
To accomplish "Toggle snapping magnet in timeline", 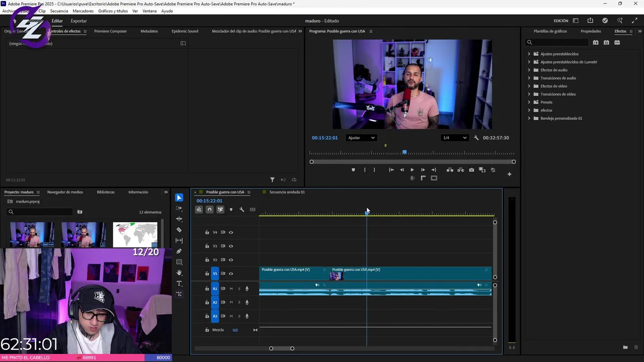I will (x=210, y=210).
